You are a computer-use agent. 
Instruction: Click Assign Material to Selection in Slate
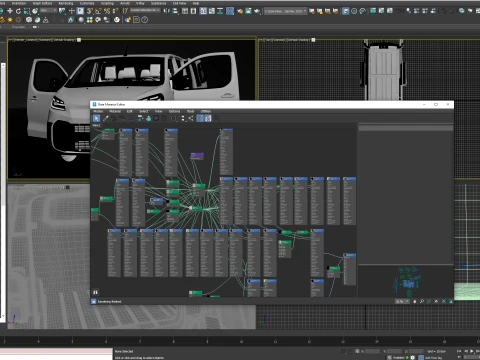[122, 118]
